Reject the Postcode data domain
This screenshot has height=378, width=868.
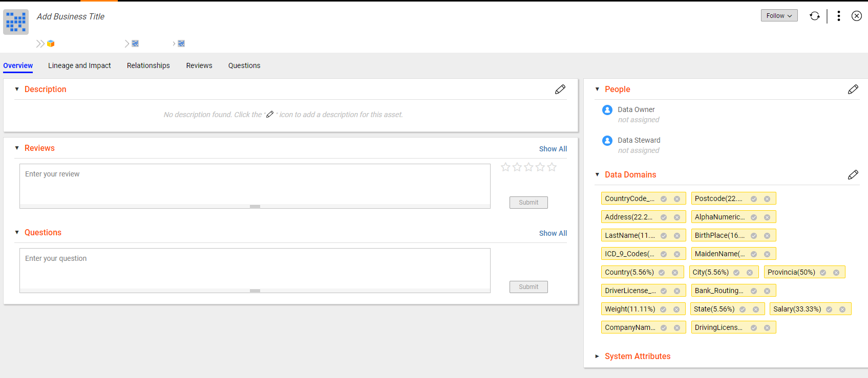tap(767, 199)
